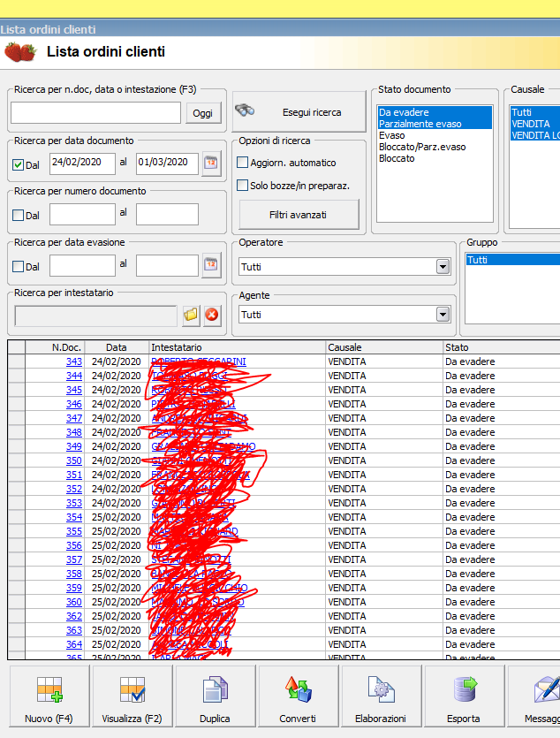Click the Stato cell of order 358
Image resolution: width=560 pixels, height=738 pixels.
coord(501,574)
